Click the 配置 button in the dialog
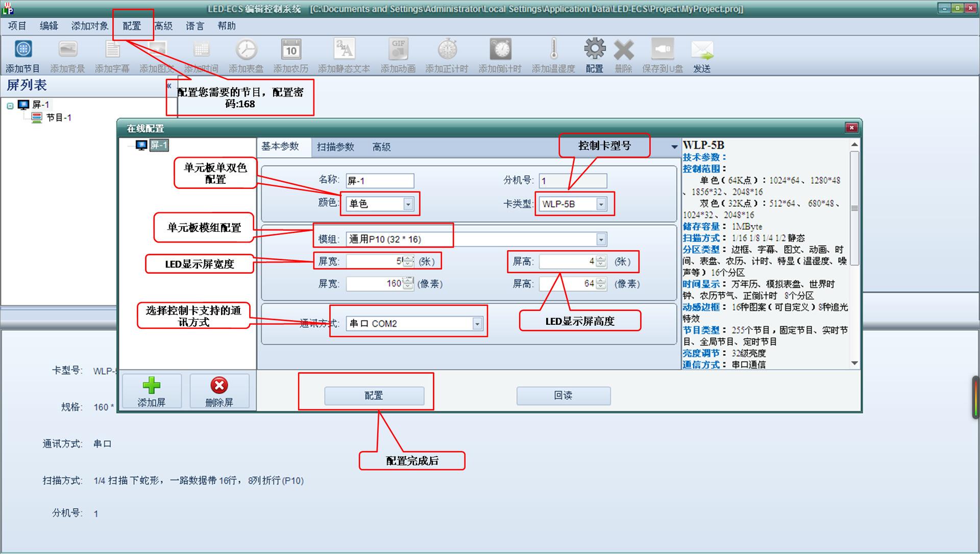The width and height of the screenshot is (980, 554). pyautogui.click(x=374, y=396)
